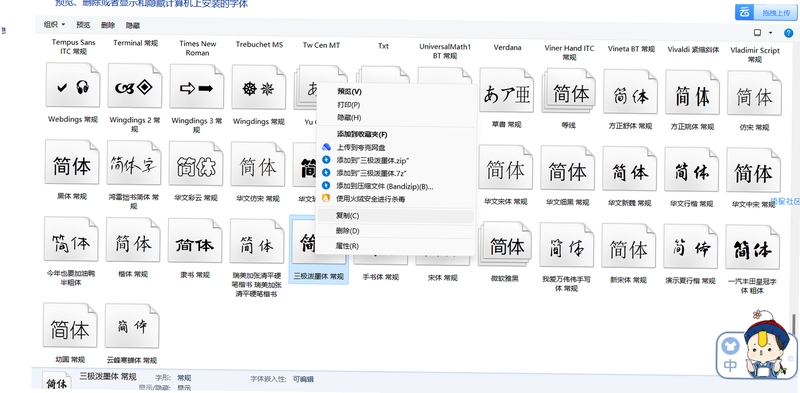The height and width of the screenshot is (393, 800).
Task: Select the 华文仿宋 常规 font icon
Action: click(x=258, y=165)
